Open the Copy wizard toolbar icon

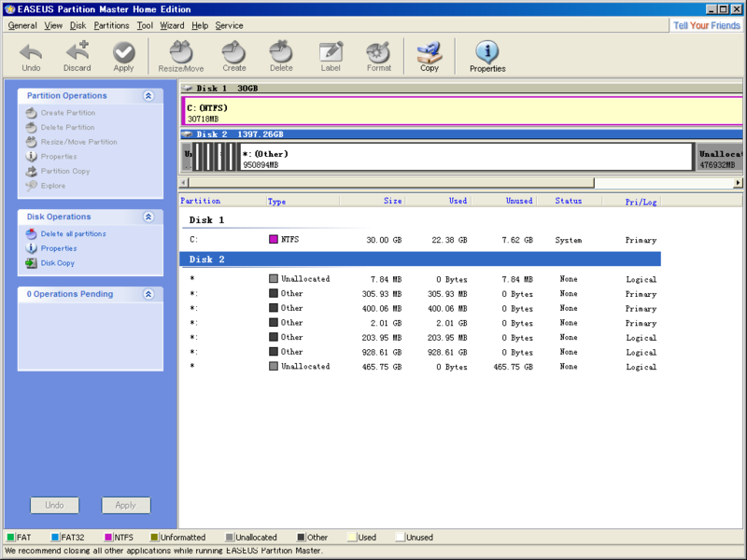(430, 57)
